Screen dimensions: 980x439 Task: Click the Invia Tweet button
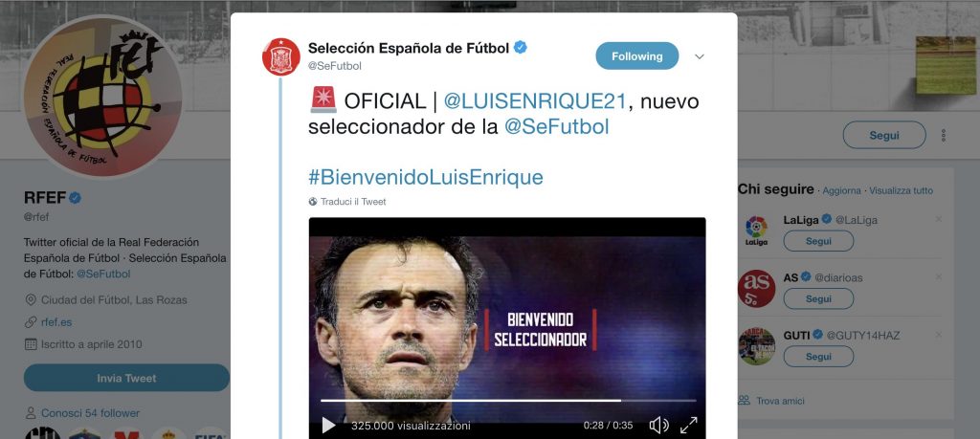point(126,378)
